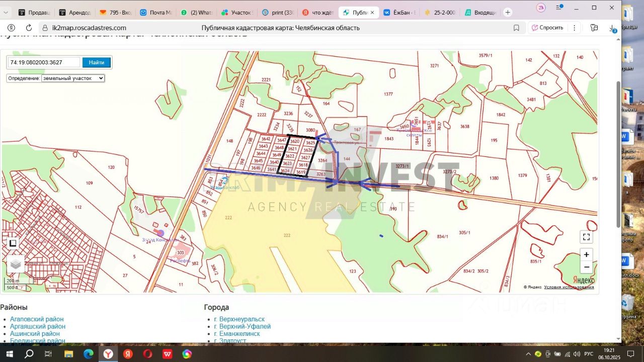Viewport: 644px width, 362px height.
Task: Click the 'Спросить' assistant button
Action: 547,28
